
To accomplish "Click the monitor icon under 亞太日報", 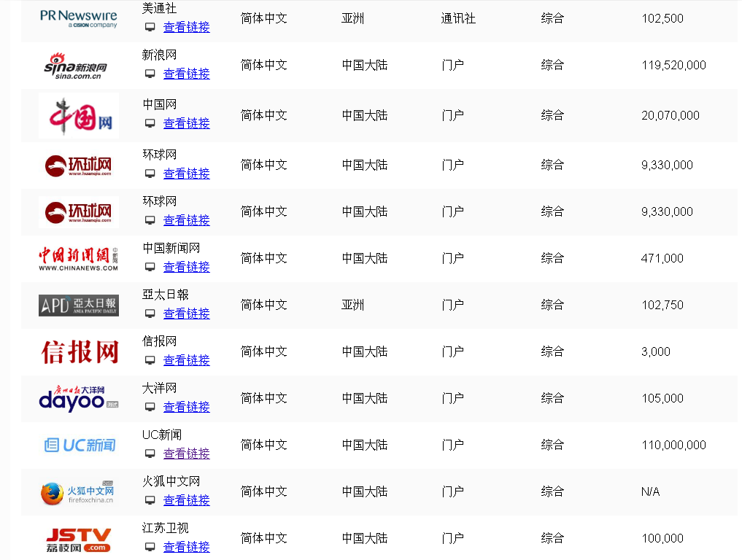I will 150,314.
